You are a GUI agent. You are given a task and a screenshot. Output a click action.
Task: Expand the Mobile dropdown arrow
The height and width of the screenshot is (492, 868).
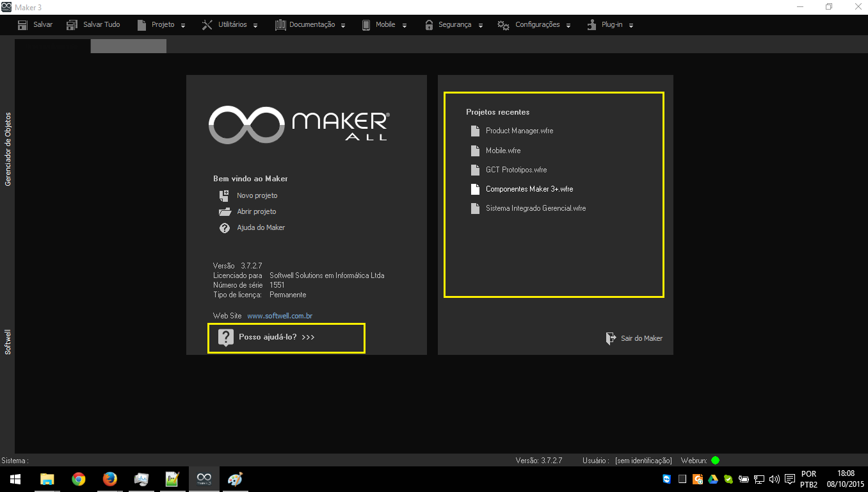click(x=404, y=26)
